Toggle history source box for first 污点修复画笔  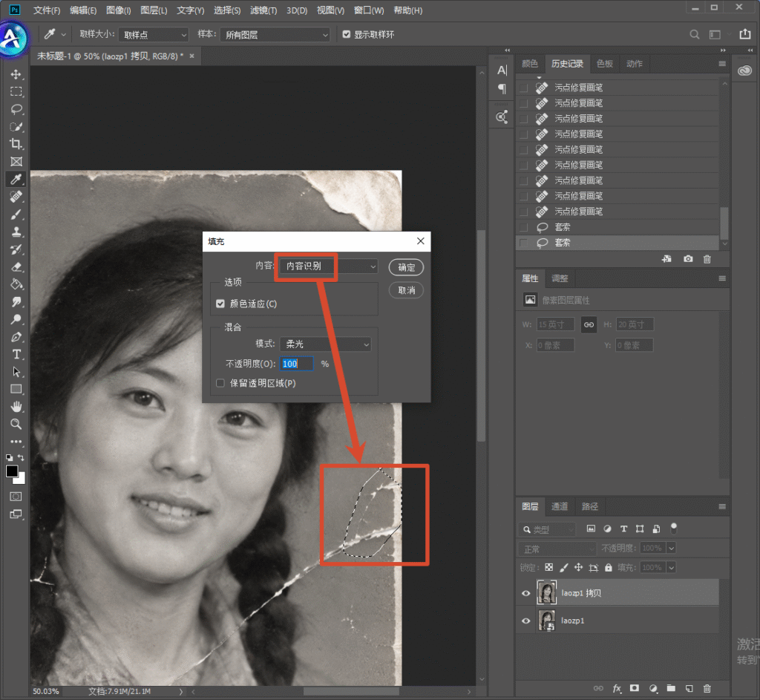[523, 88]
